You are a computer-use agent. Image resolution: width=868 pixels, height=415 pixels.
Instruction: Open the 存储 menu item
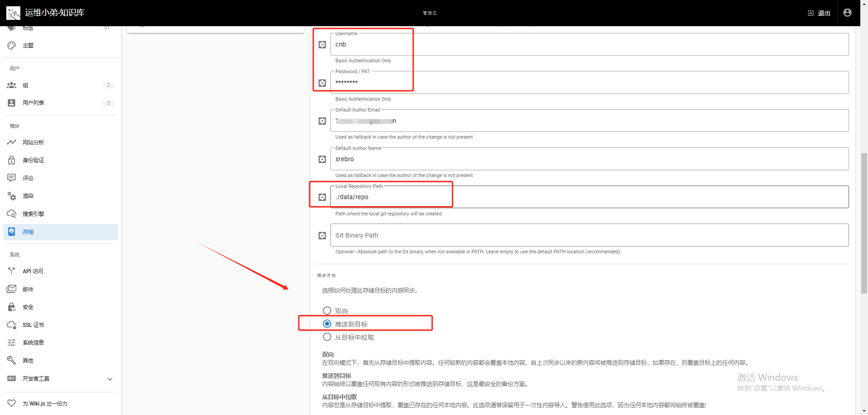(61, 232)
